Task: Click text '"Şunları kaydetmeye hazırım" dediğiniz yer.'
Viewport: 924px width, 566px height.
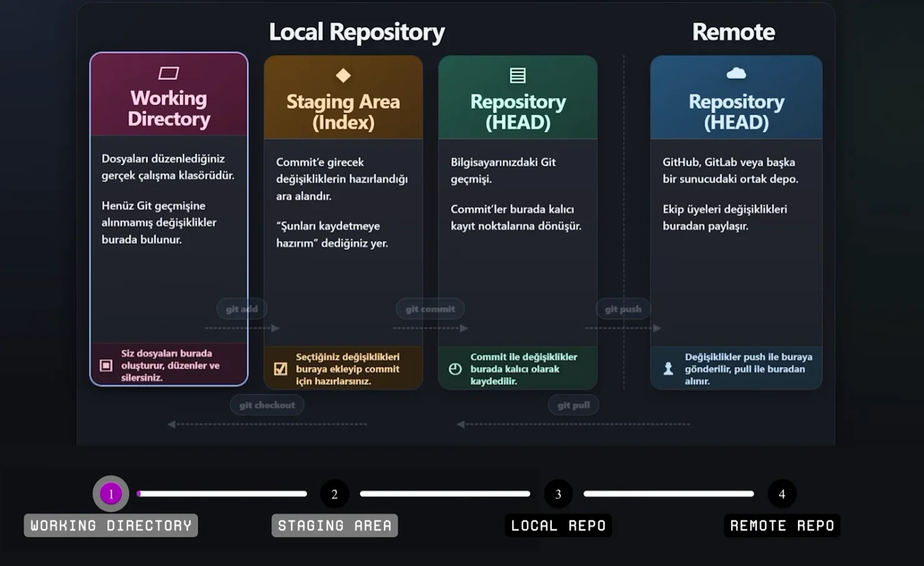Action: coord(332,234)
